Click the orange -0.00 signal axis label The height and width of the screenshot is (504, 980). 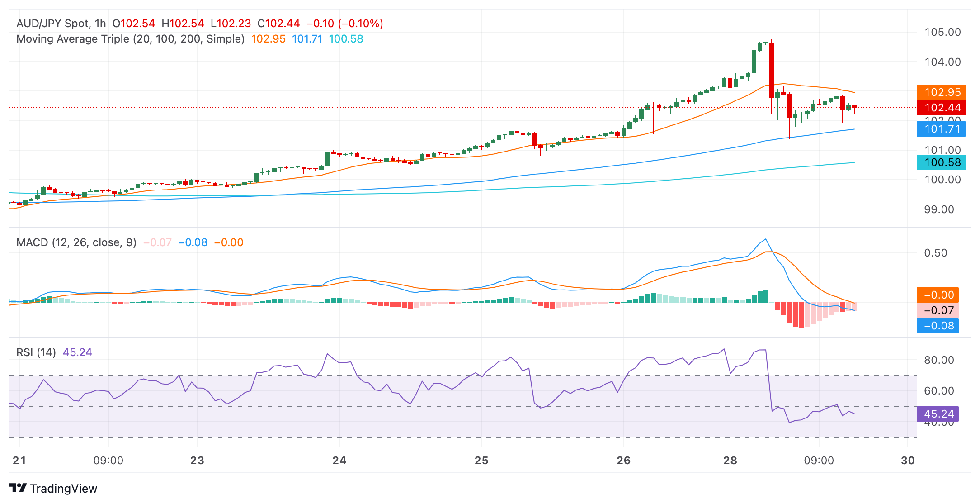pos(938,295)
